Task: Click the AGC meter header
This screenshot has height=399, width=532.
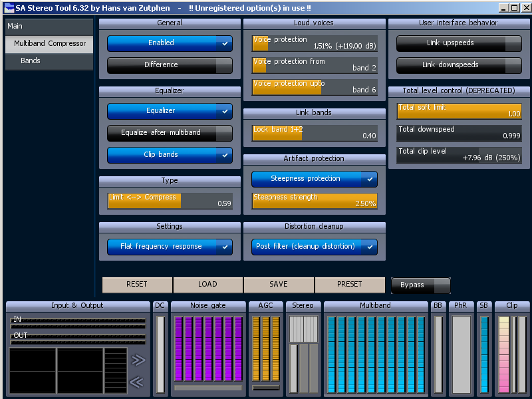Action: point(265,306)
